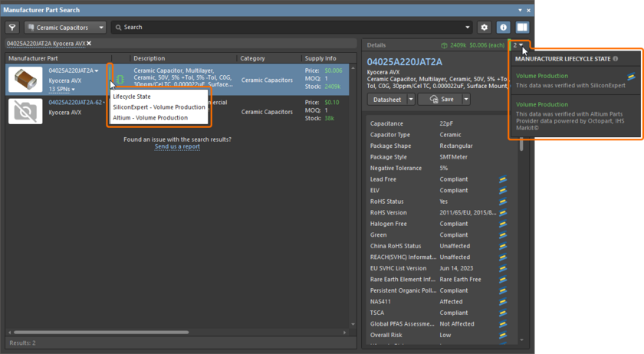Click SiliconExpert icon beside REACH(SVHC) Information

pyautogui.click(x=503, y=257)
